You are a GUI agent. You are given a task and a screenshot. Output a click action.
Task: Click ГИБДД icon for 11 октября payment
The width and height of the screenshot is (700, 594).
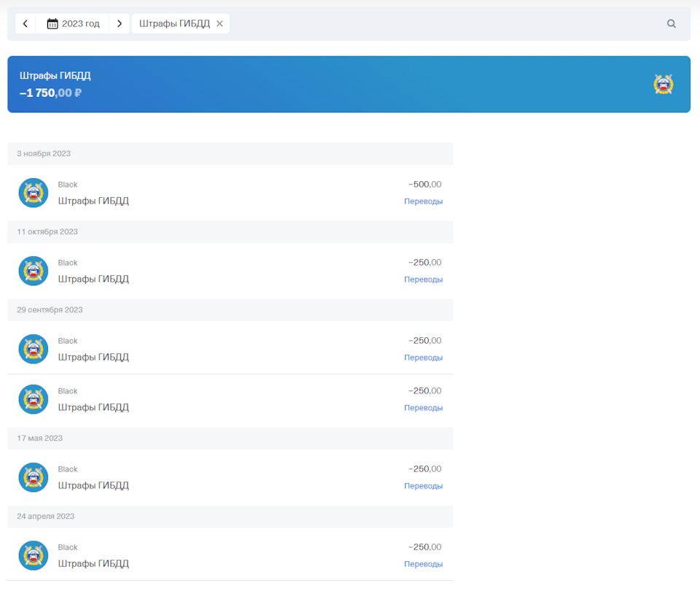[x=34, y=271]
